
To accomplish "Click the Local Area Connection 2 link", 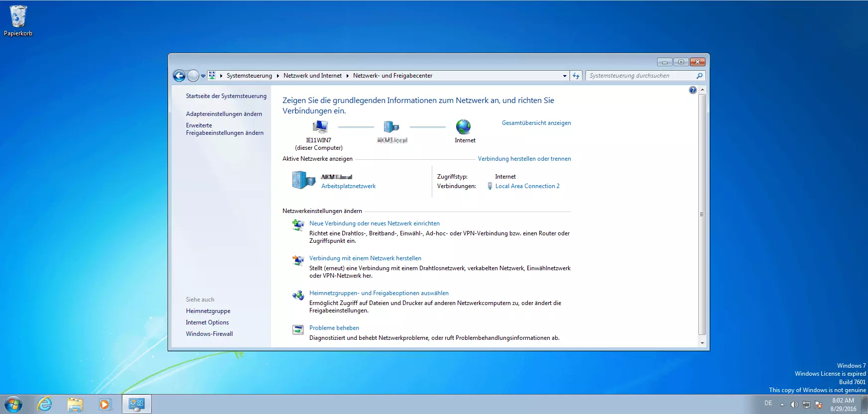I will point(527,186).
